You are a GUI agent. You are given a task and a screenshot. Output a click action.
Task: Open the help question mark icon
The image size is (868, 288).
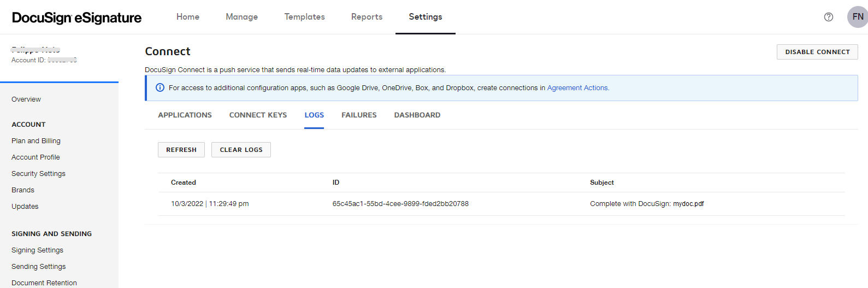(829, 17)
